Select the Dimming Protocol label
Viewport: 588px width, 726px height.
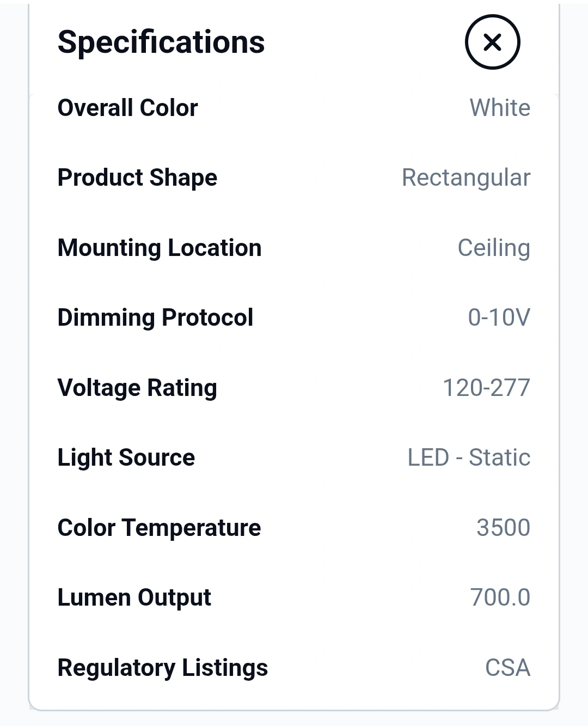point(155,318)
